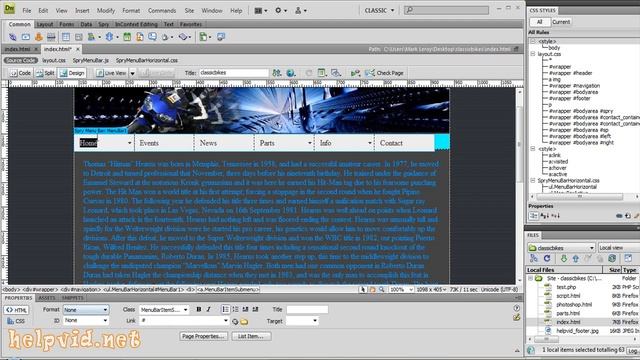Open the Target dropdown
640x360 pixels.
pos(302,321)
